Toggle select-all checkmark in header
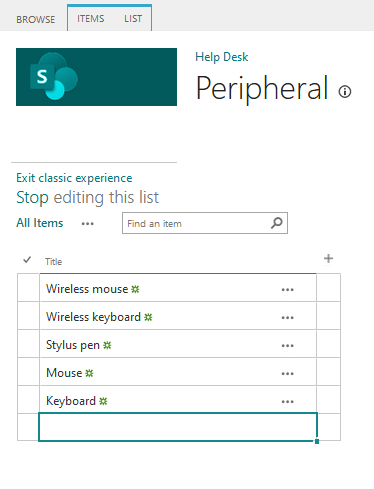 coord(27,260)
